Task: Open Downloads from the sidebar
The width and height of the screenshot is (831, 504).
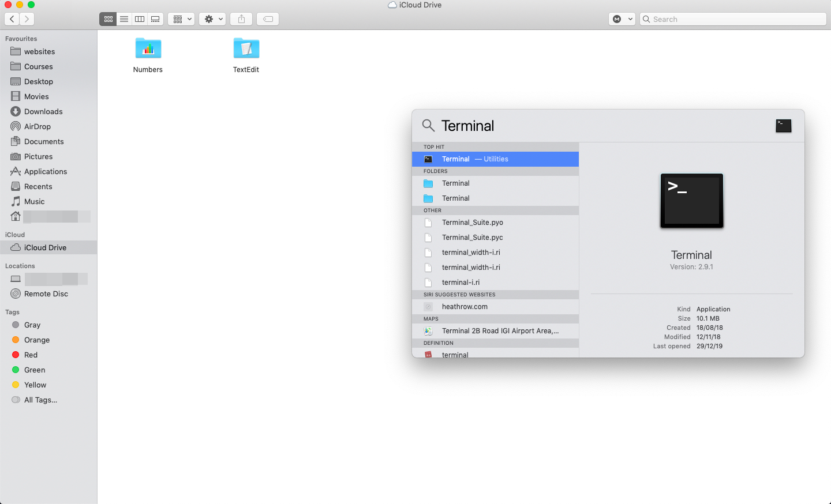Action: tap(48, 111)
